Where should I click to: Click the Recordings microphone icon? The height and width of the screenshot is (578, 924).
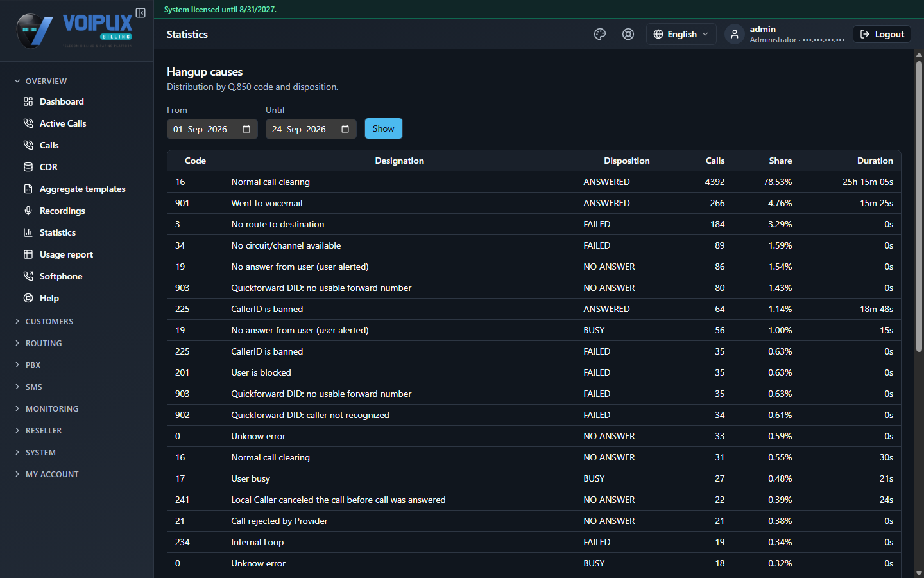[x=28, y=211]
